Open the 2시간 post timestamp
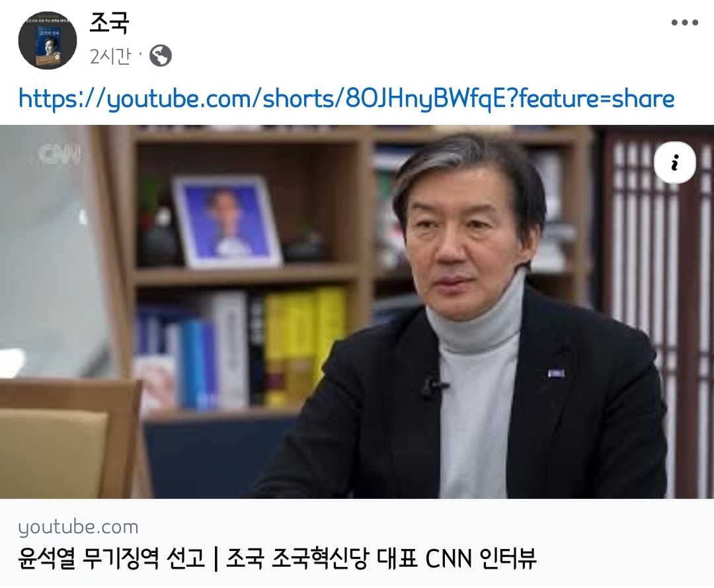This screenshot has width=714, height=588. (x=110, y=56)
